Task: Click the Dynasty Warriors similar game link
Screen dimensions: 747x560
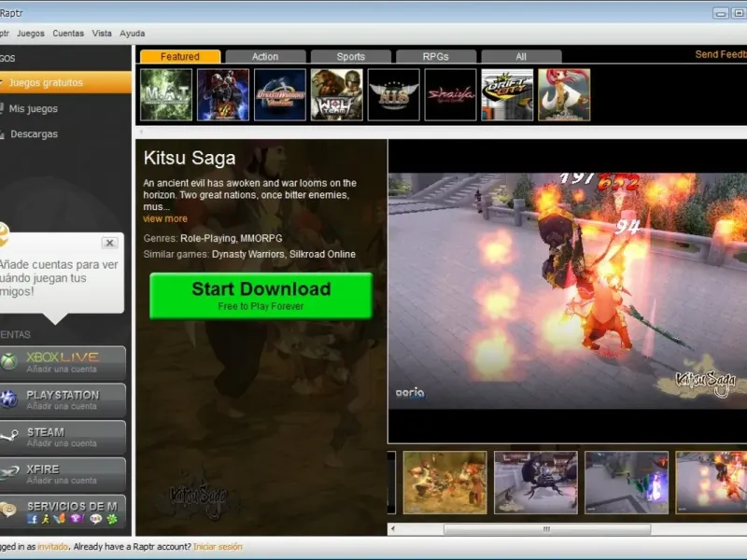Action: coord(247,254)
